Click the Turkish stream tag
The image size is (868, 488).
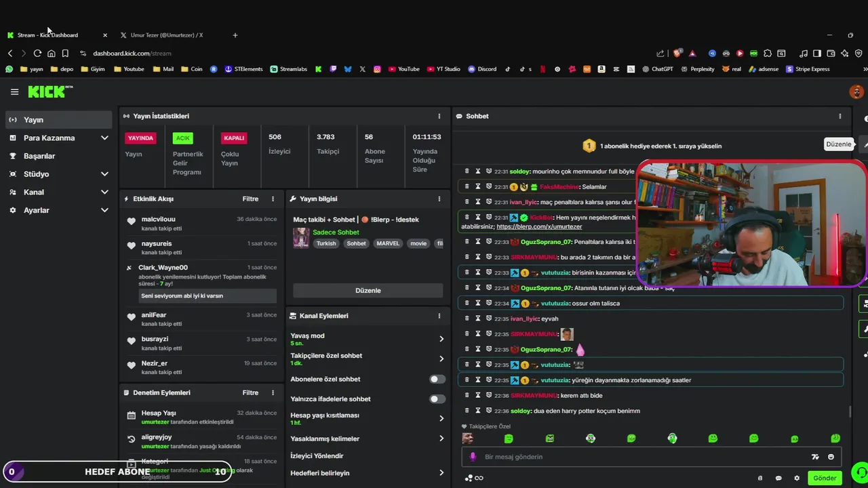coord(326,243)
